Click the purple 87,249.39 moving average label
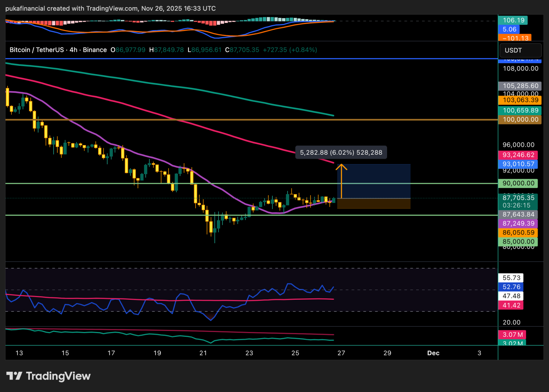The height and width of the screenshot is (392, 549). pos(518,224)
